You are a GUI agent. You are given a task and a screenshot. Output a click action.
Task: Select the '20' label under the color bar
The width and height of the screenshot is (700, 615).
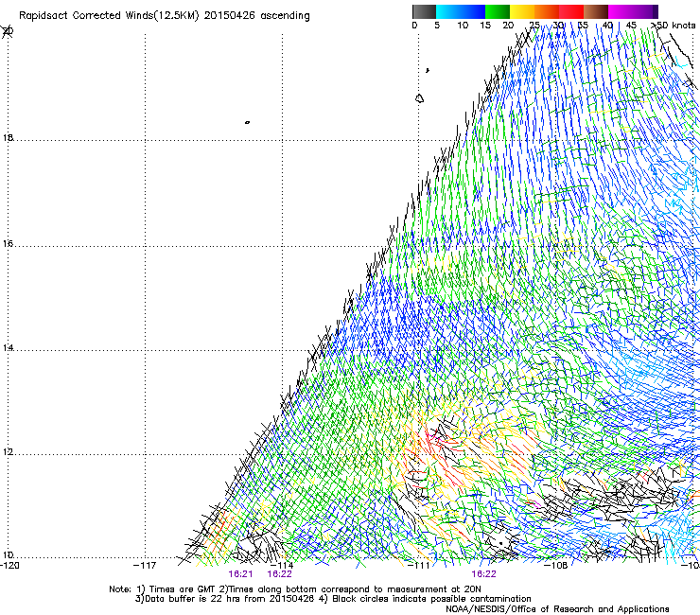(508, 26)
